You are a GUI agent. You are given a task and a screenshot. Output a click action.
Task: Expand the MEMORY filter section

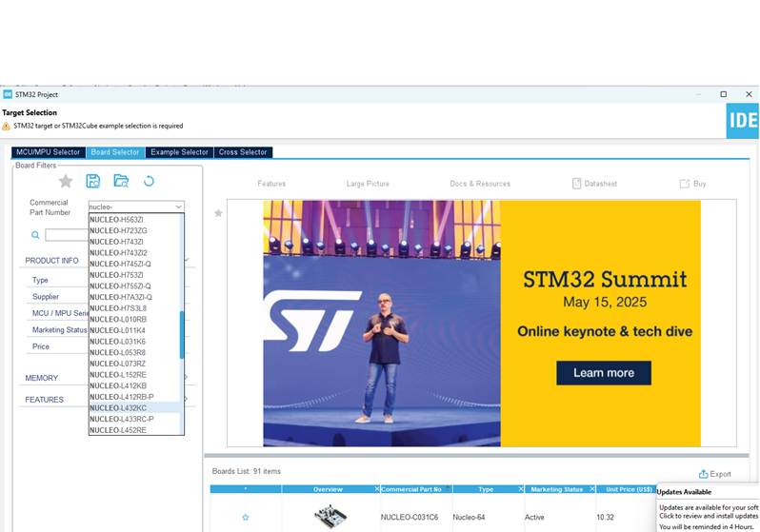pyautogui.click(x=186, y=378)
